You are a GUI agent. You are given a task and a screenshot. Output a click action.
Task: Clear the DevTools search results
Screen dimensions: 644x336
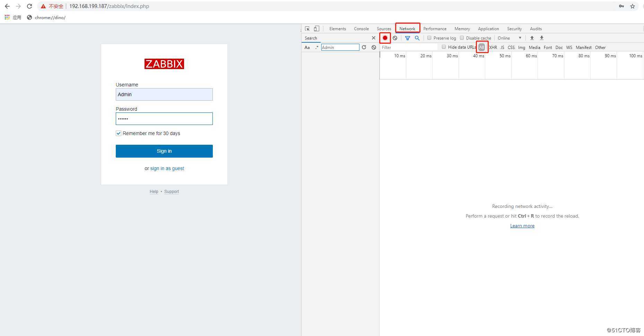tap(374, 47)
